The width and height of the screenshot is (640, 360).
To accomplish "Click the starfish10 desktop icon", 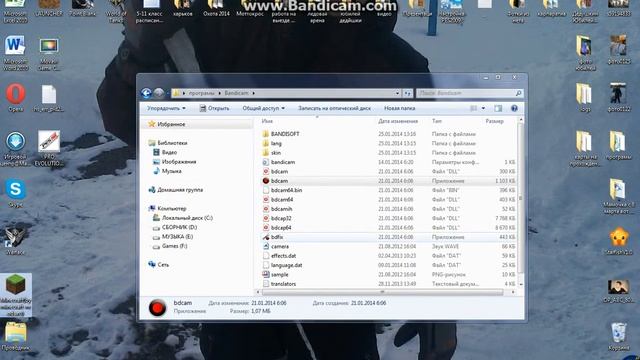I will click(619, 241).
